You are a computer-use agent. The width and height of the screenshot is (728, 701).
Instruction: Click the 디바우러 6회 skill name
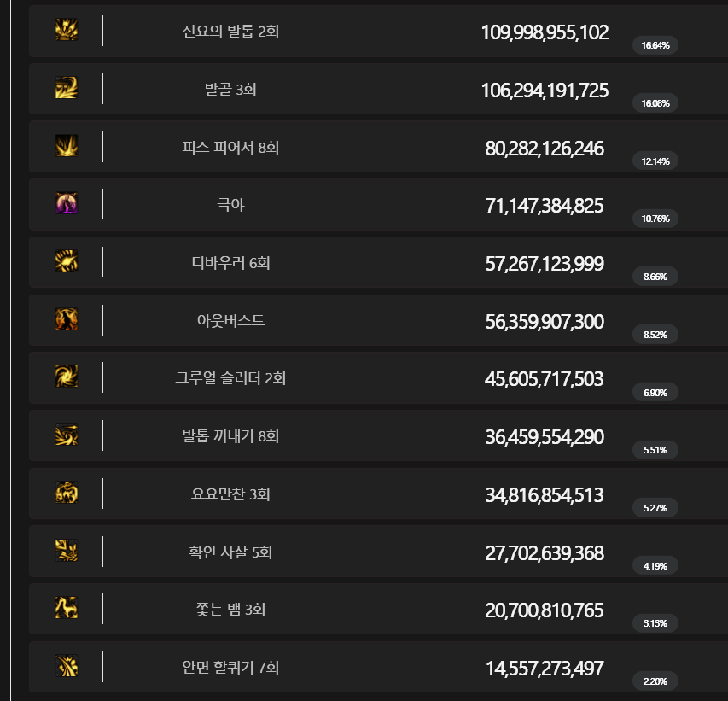[x=230, y=263]
